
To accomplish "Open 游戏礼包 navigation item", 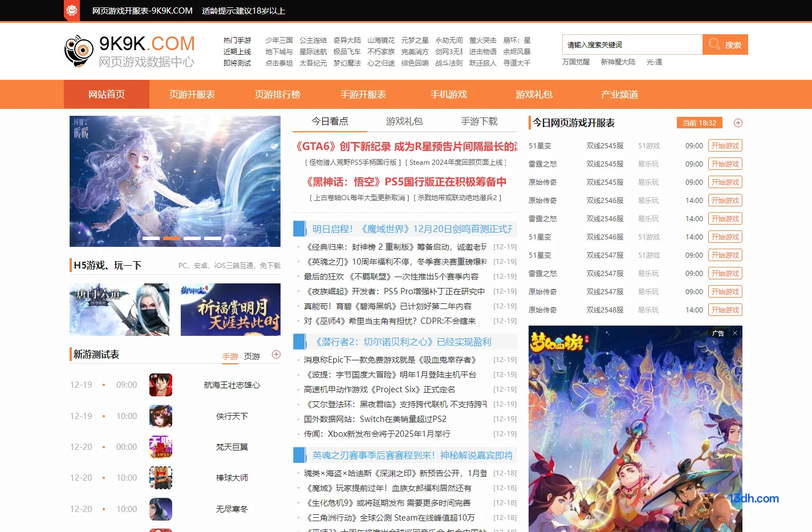I will pyautogui.click(x=534, y=94).
